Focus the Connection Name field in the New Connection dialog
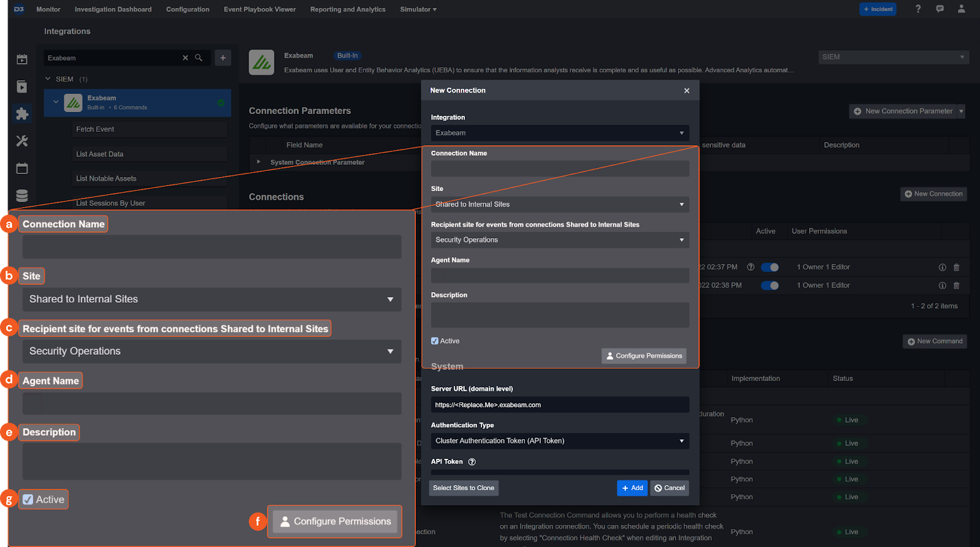The image size is (980, 547). click(x=560, y=169)
